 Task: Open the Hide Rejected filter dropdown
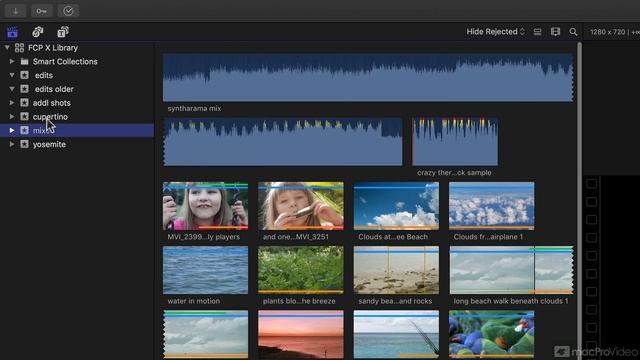pos(496,32)
